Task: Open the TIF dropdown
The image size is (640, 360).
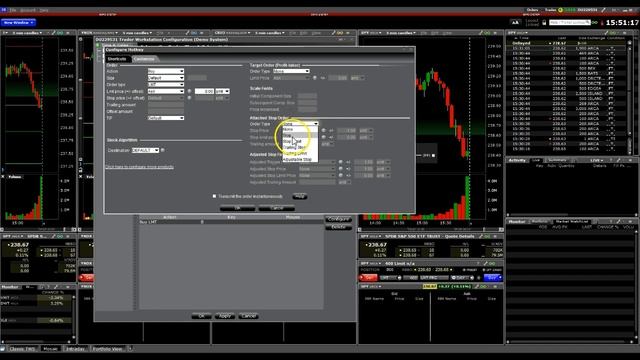Action: click(166, 118)
